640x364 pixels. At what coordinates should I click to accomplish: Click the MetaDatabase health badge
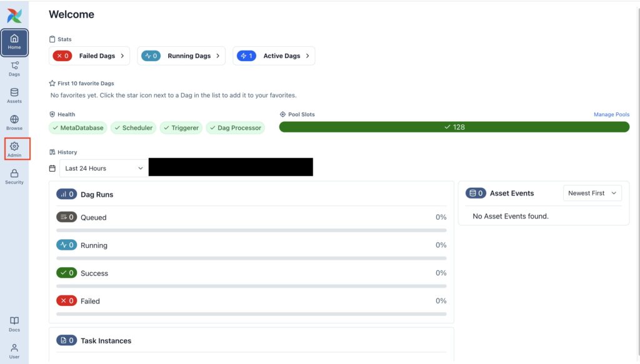point(78,127)
